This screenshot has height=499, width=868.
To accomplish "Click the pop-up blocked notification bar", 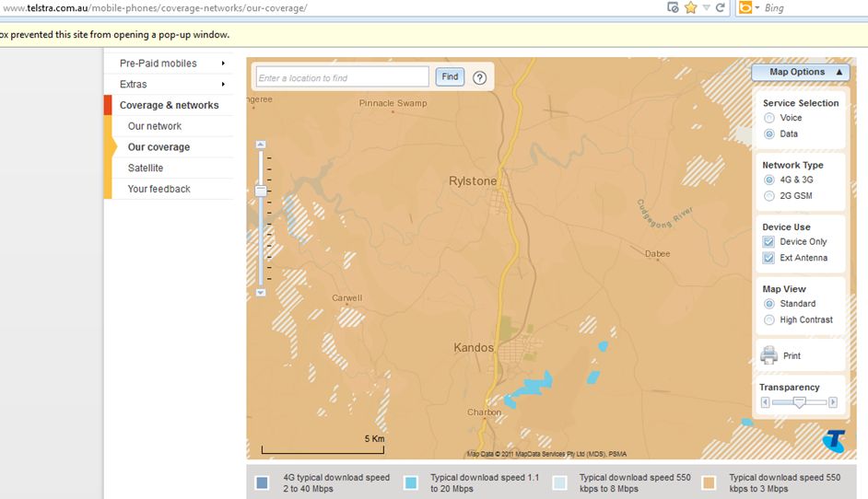I will click(x=434, y=34).
